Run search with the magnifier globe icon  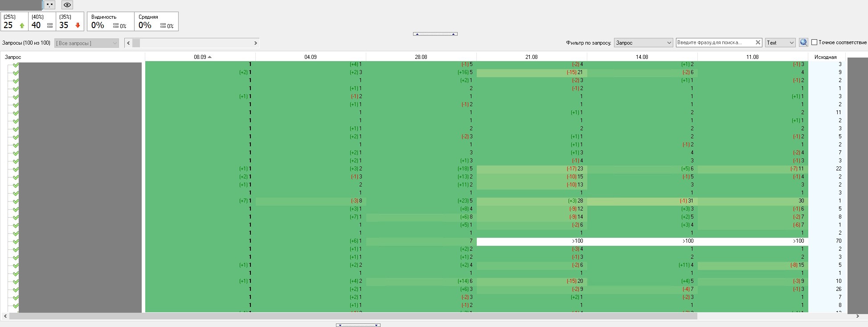(x=803, y=42)
